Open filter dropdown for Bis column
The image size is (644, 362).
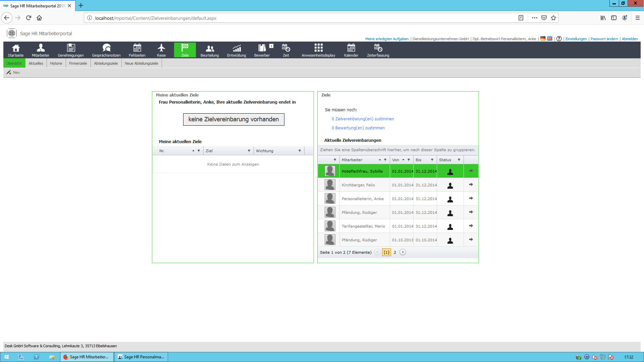pyautogui.click(x=432, y=160)
